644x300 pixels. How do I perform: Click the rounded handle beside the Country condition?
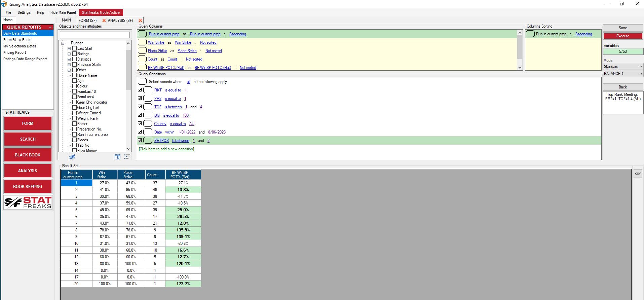coord(148,124)
